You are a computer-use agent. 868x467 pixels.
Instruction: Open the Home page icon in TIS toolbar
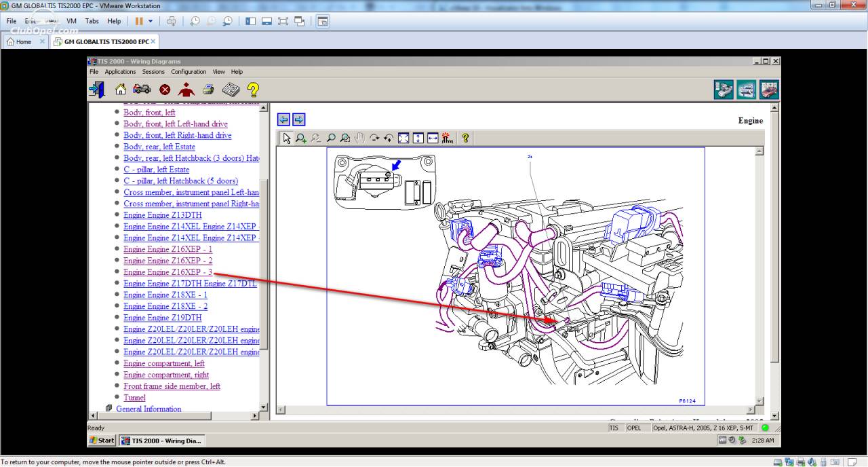(x=121, y=89)
